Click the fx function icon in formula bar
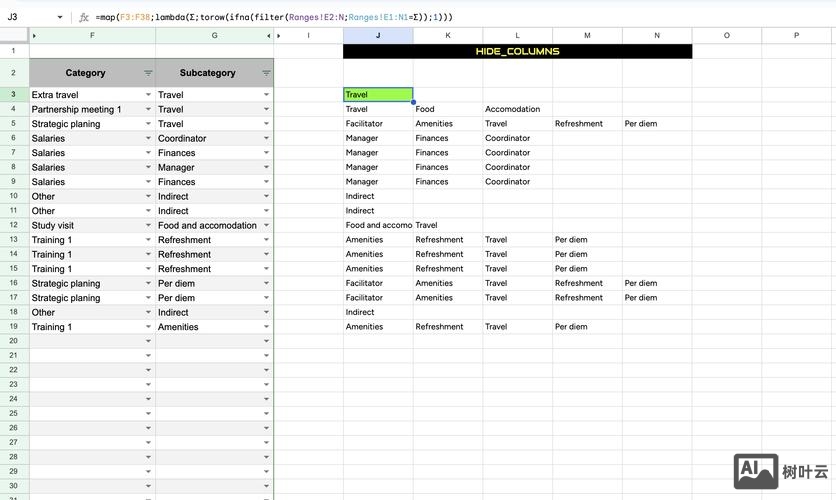Image resolution: width=836 pixels, height=500 pixels. click(84, 17)
